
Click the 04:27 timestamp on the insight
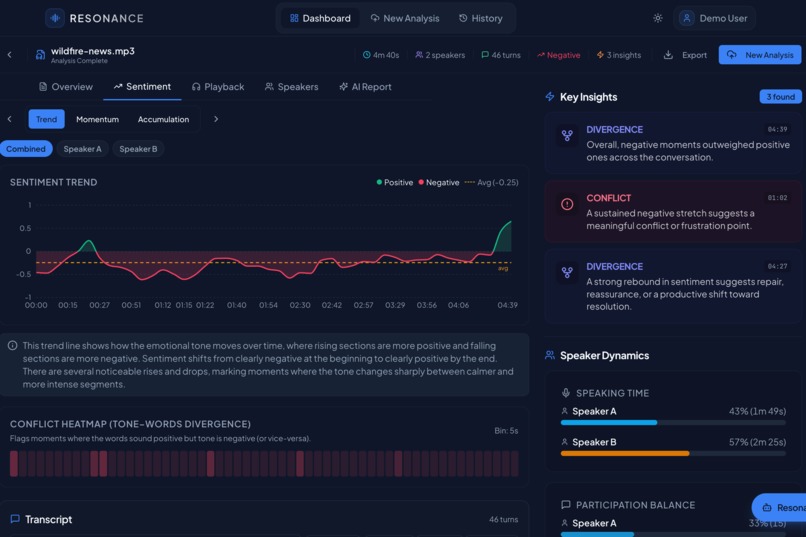pos(777,266)
